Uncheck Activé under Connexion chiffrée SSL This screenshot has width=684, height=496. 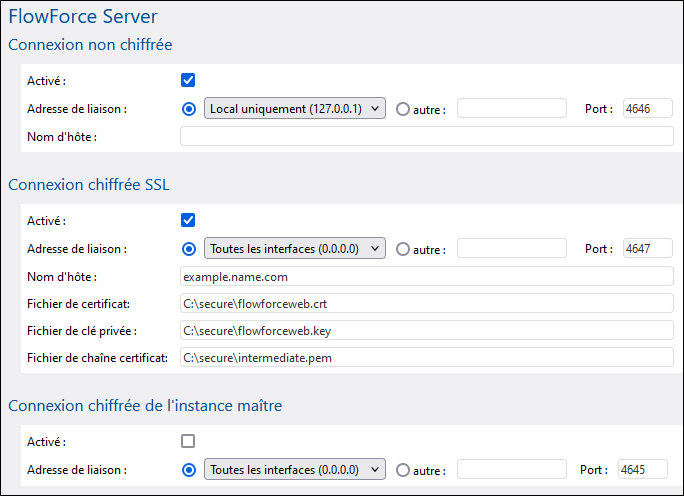pos(188,220)
